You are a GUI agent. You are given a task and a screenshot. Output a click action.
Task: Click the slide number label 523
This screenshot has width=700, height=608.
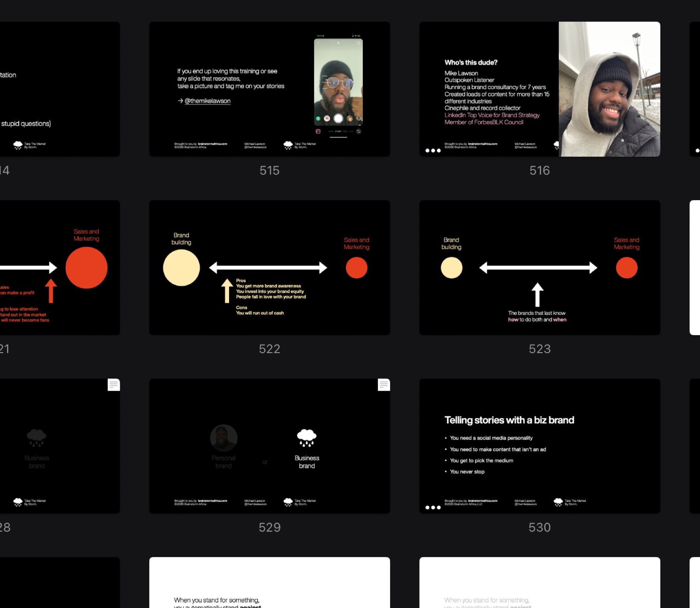pos(540,349)
